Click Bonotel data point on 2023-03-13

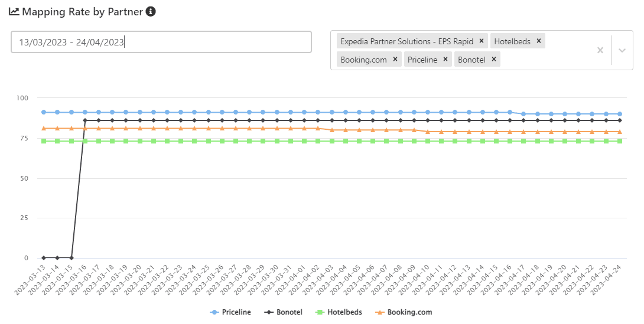click(44, 258)
